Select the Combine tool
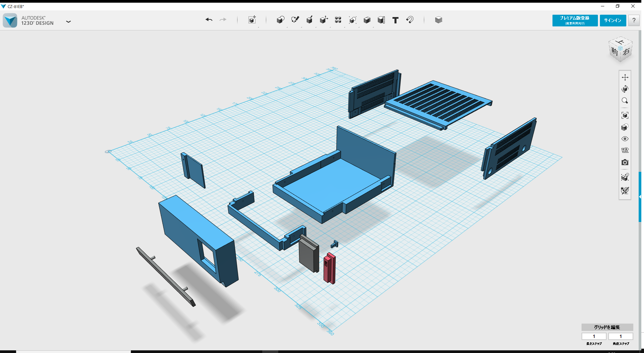644x353 pixels. [x=367, y=20]
